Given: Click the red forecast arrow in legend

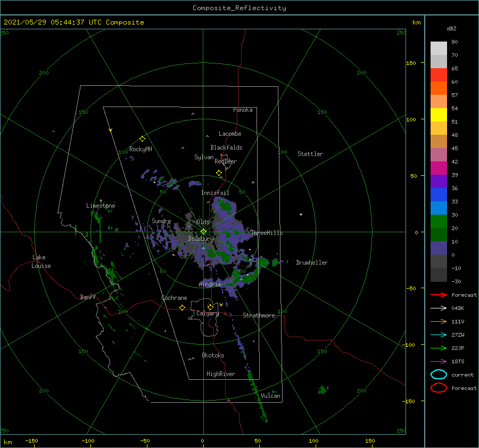Looking at the screenshot, I should coord(439,295).
